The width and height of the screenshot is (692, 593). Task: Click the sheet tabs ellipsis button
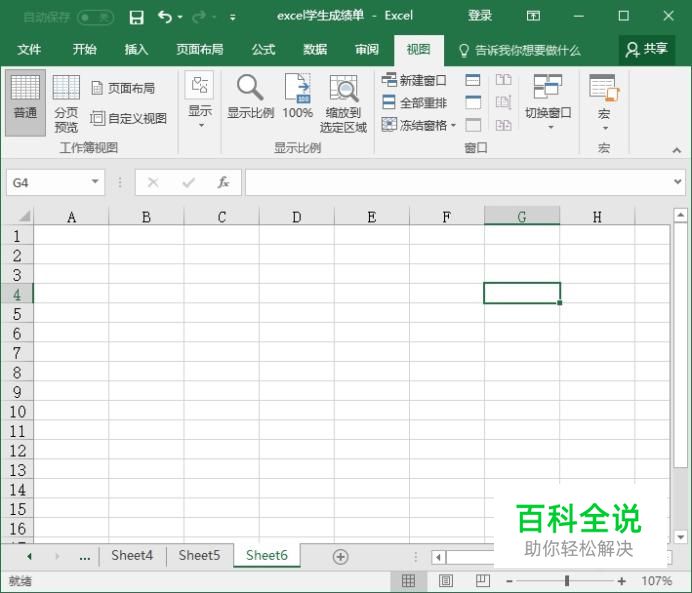(85, 557)
